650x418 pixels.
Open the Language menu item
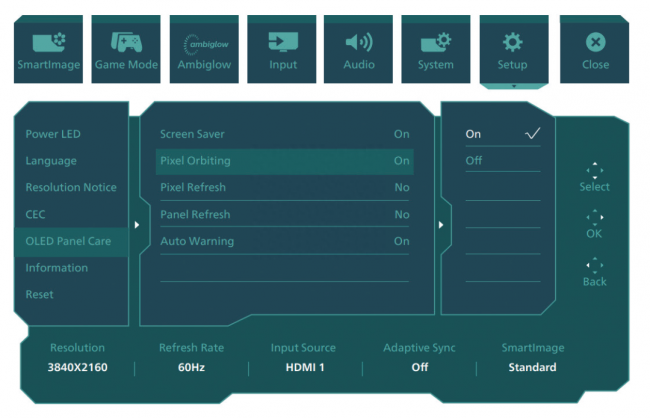[x=51, y=161]
